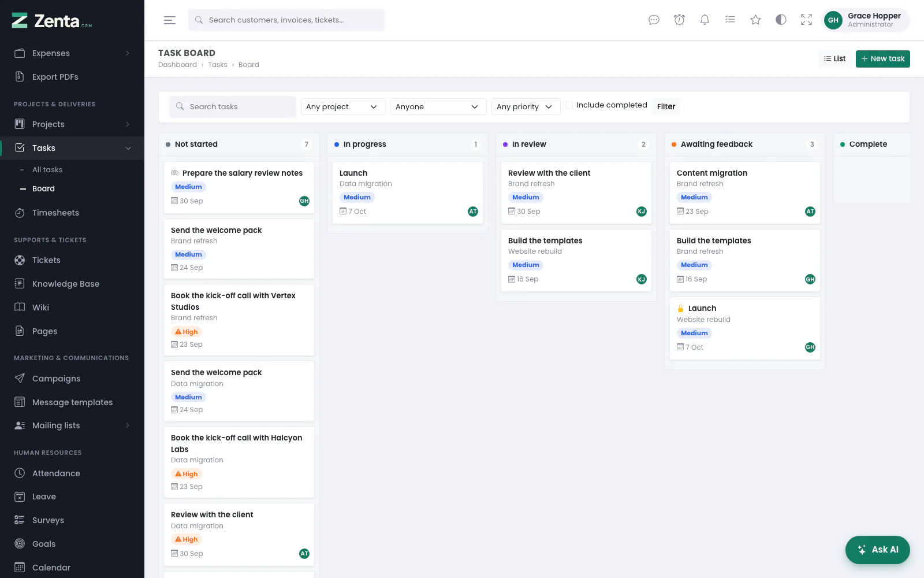Open the Any project dropdown
The width and height of the screenshot is (924, 578).
343,107
